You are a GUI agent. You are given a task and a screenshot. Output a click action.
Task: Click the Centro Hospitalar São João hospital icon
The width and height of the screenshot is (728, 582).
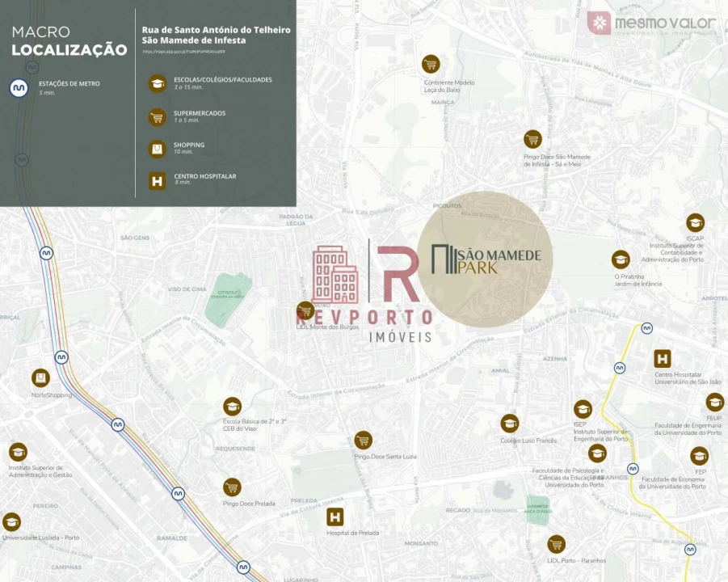[663, 360]
